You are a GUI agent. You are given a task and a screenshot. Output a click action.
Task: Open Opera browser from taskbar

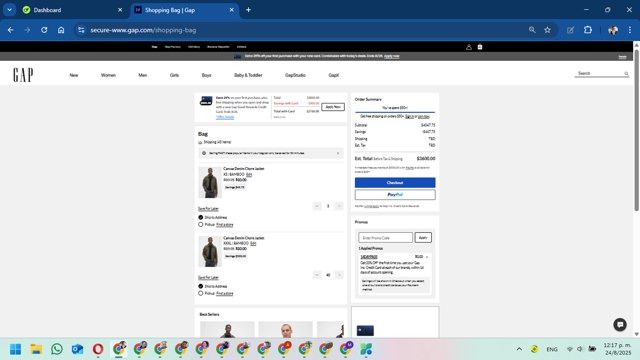coord(98,349)
